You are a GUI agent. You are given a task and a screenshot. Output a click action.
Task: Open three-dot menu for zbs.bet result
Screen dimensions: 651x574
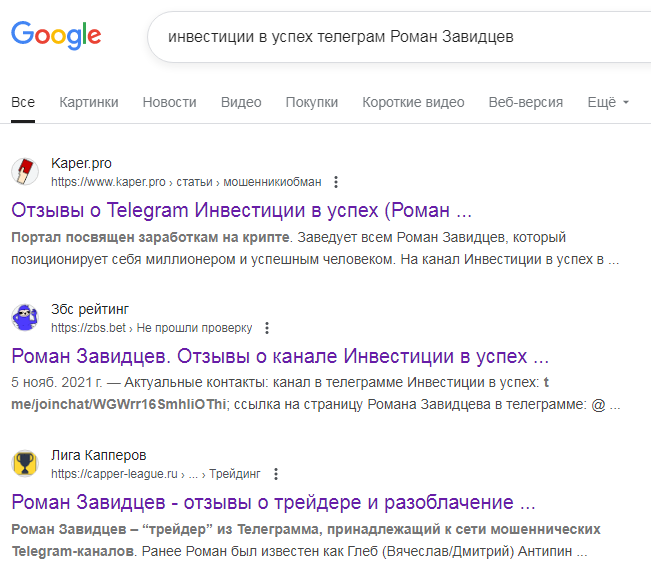[267, 328]
